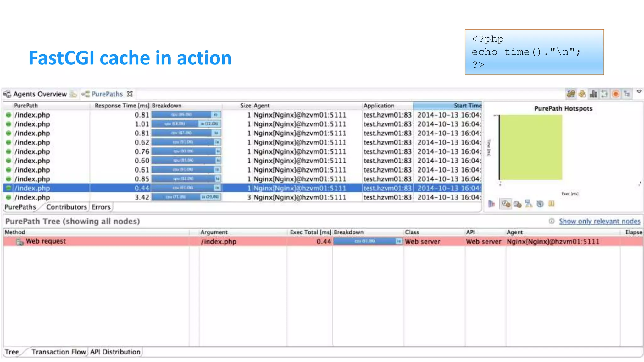
Task: Select the /index.php row with 3.42 ms
Action: click(242, 197)
